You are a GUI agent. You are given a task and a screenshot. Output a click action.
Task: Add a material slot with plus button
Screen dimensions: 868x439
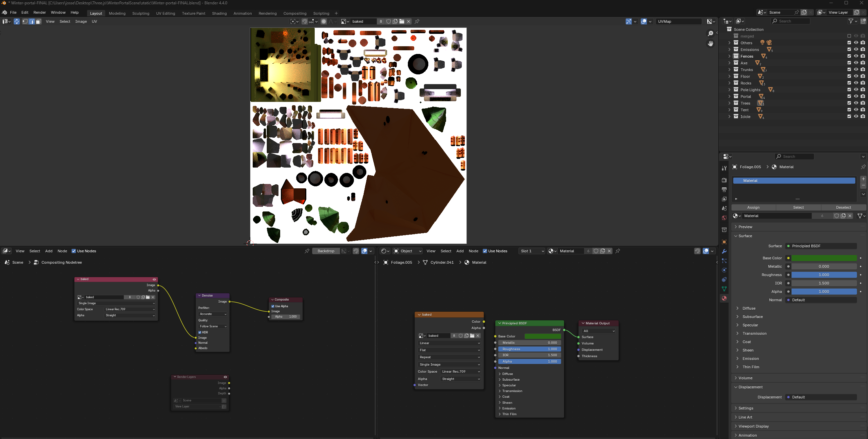tap(863, 179)
